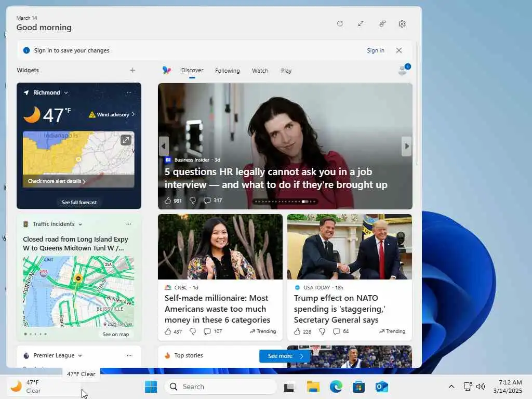The height and width of the screenshot is (399, 532).
Task: Dislike the Trump NATO spending article
Action: (322, 331)
